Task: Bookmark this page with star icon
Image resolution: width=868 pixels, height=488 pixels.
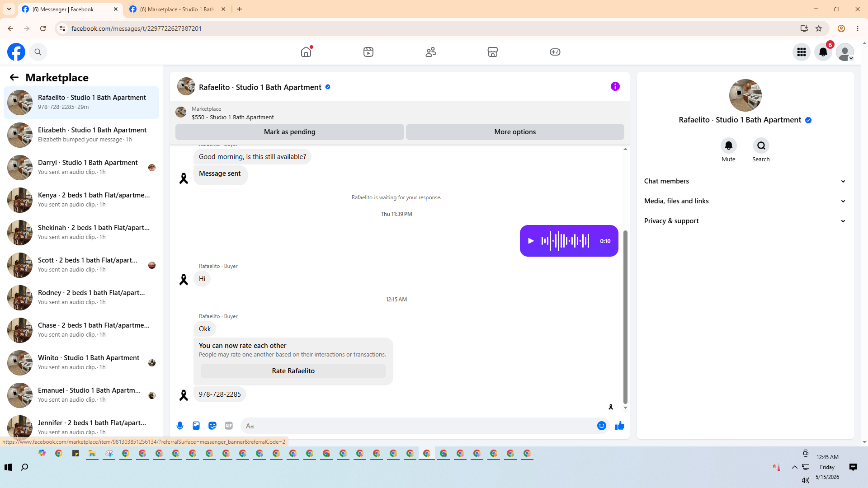Action: [819, 28]
